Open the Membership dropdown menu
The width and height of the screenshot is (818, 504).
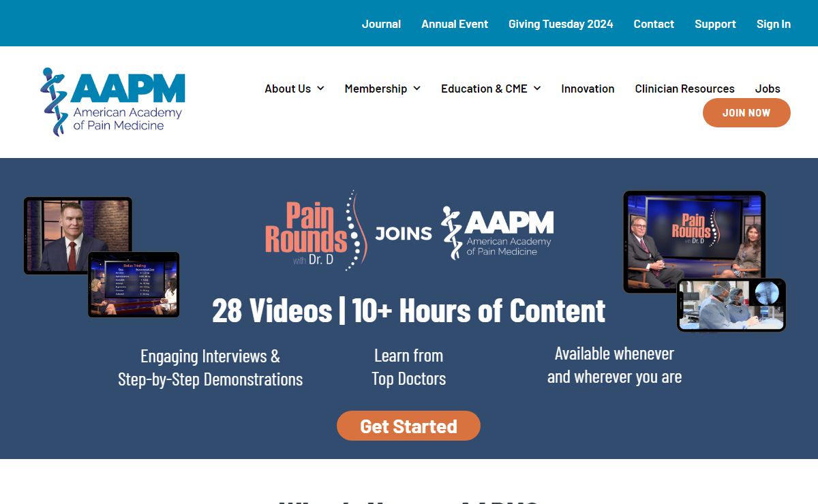pos(382,89)
